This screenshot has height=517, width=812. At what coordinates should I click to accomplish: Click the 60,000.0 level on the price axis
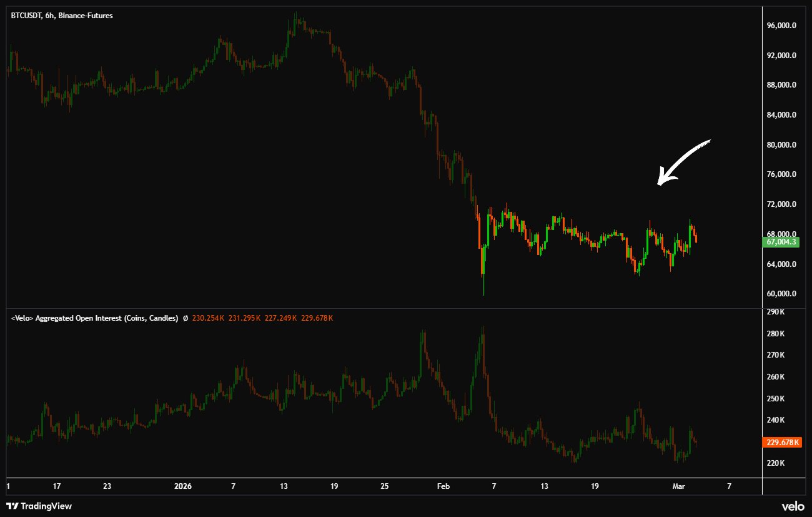[x=781, y=294]
